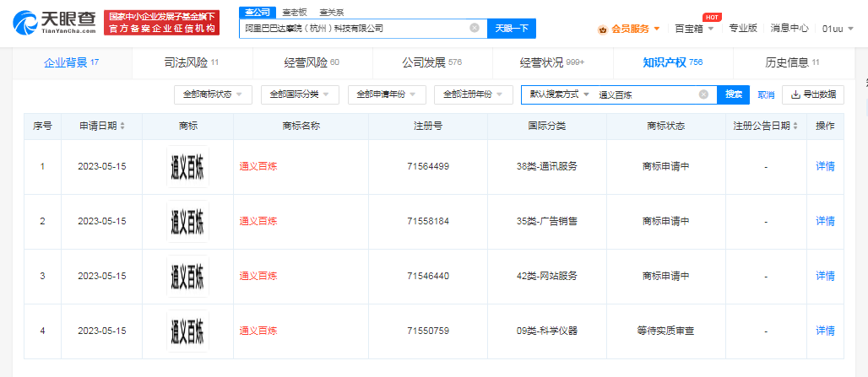The height and width of the screenshot is (377, 868).
Task: Click trademark thumbnail in row 4
Action: coord(187,331)
